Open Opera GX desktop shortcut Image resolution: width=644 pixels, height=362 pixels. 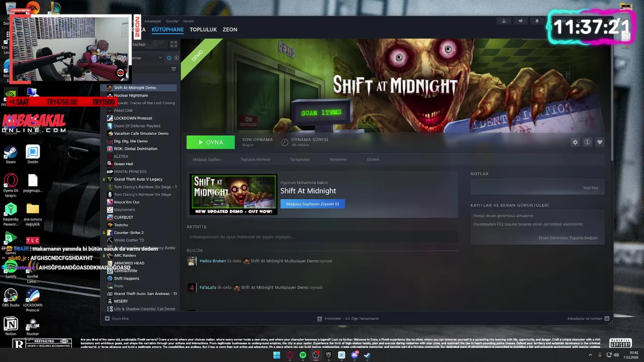pos(11,185)
